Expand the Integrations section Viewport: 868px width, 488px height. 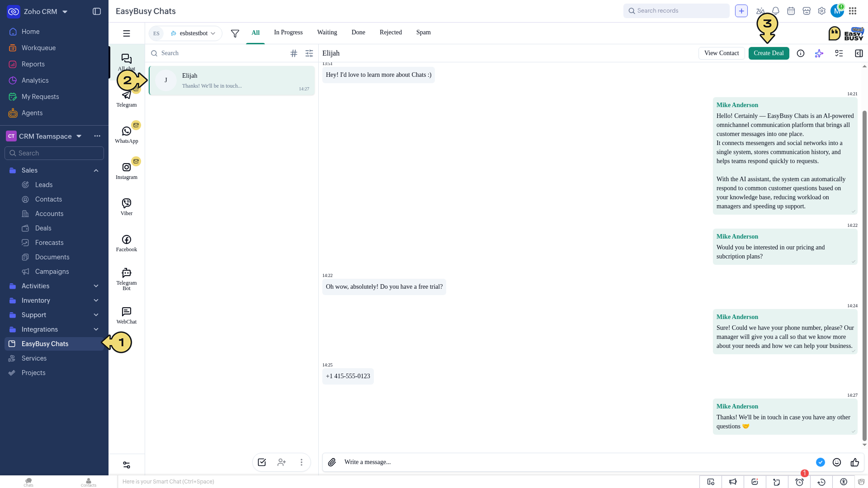tap(96, 329)
